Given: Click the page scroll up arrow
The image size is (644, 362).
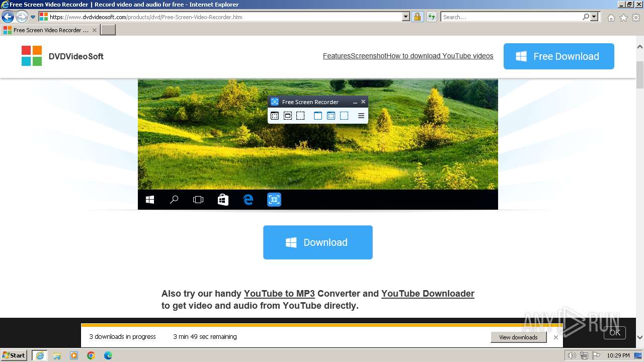Looking at the screenshot, I should coord(640,47).
